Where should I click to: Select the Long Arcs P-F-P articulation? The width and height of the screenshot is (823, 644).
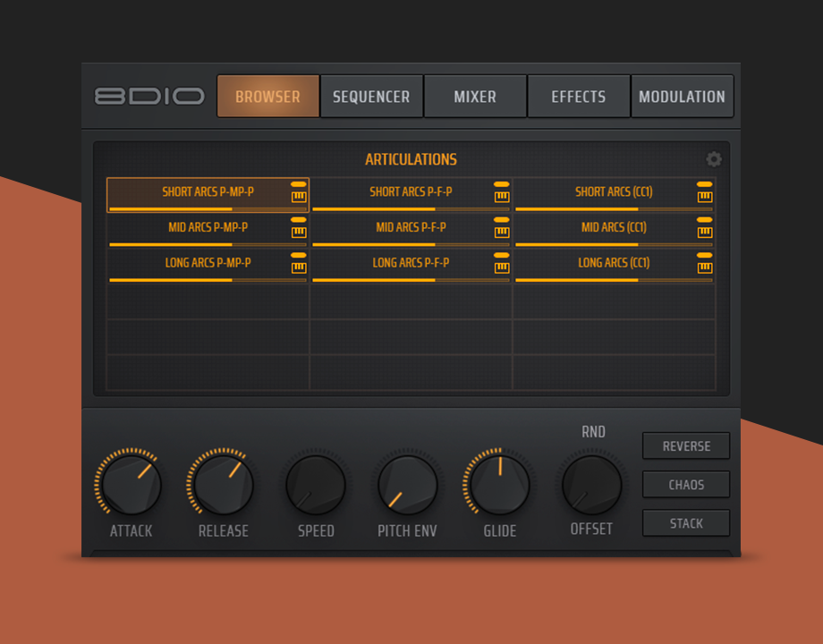pos(411,266)
